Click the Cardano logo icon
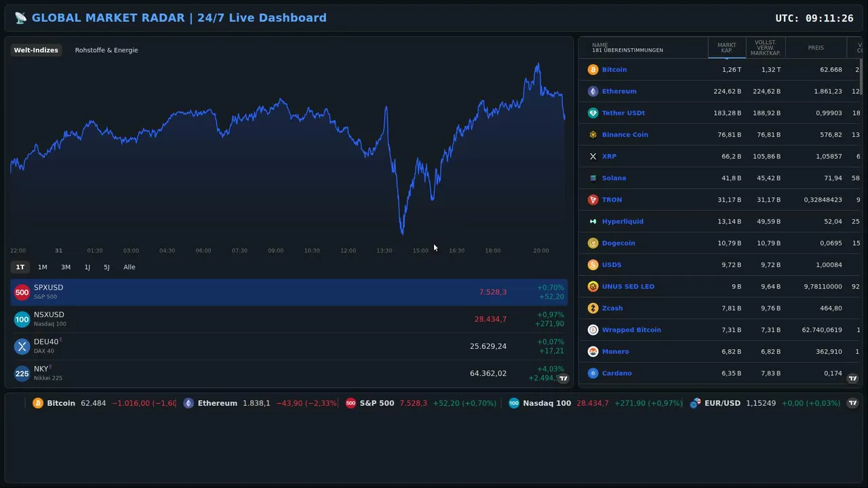This screenshot has width=868, height=488. tap(593, 373)
